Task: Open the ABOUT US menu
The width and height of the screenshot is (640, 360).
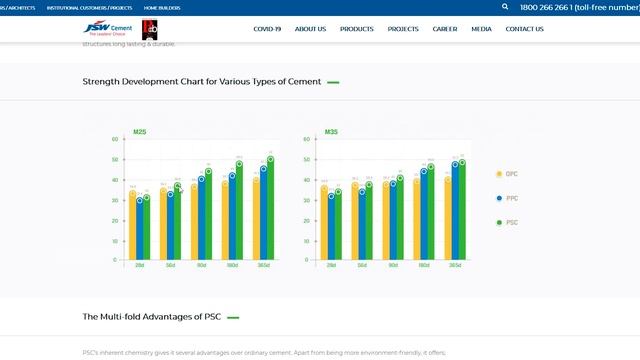Action: point(310,29)
